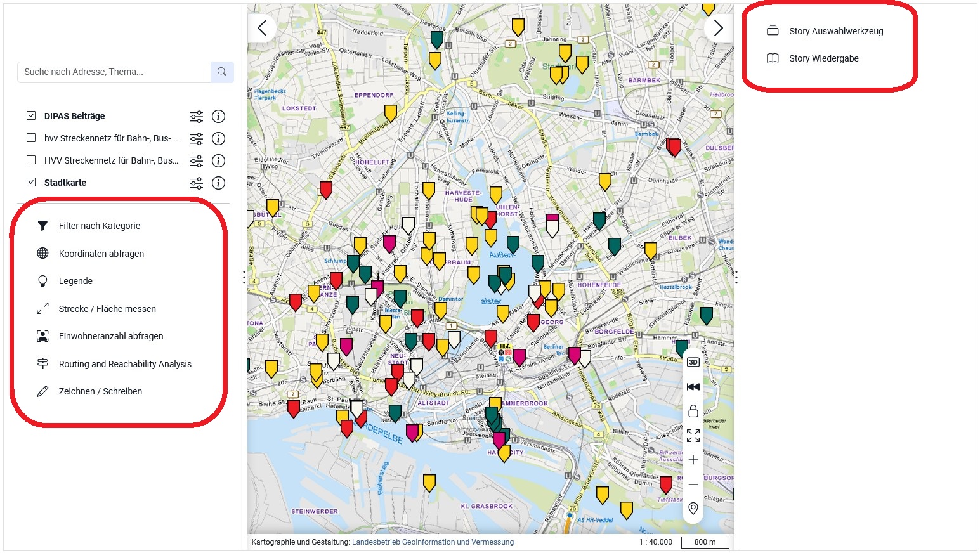Locate my position with pin icon
This screenshot has width=980, height=553.
[x=693, y=509]
